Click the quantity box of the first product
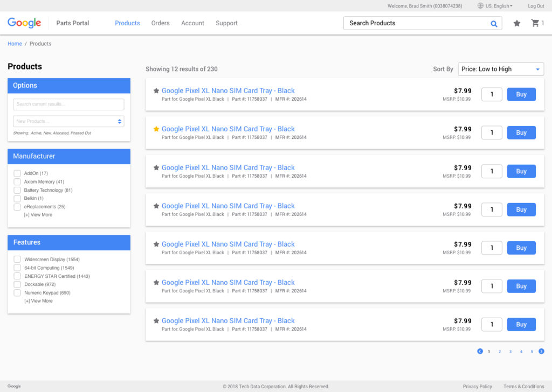 (492, 94)
